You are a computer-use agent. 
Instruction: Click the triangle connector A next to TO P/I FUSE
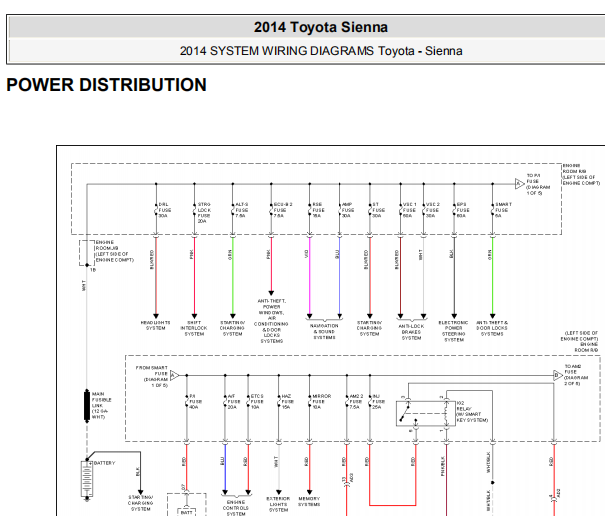point(519,184)
